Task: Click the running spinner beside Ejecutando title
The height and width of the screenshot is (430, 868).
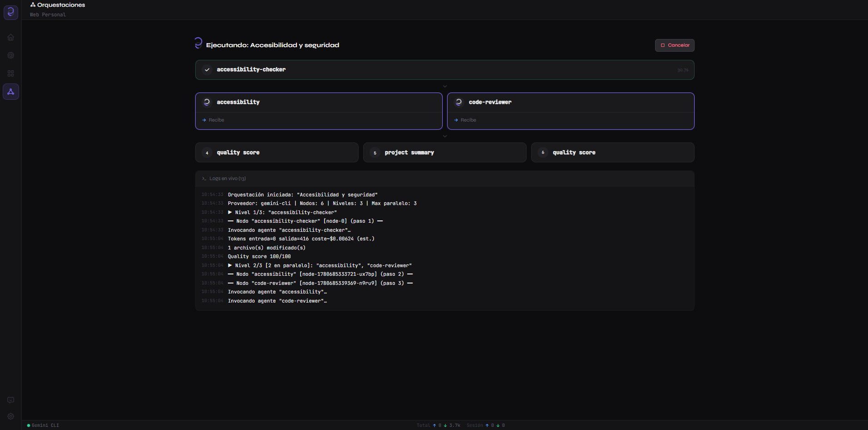Action: pyautogui.click(x=198, y=43)
